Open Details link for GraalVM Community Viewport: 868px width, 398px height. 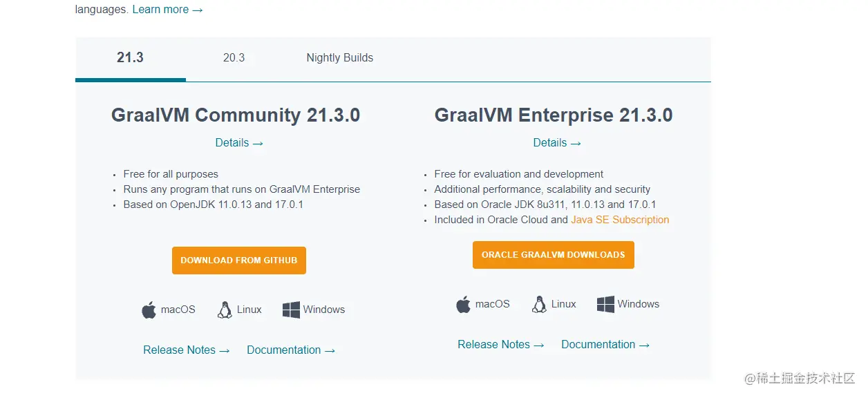pos(239,143)
